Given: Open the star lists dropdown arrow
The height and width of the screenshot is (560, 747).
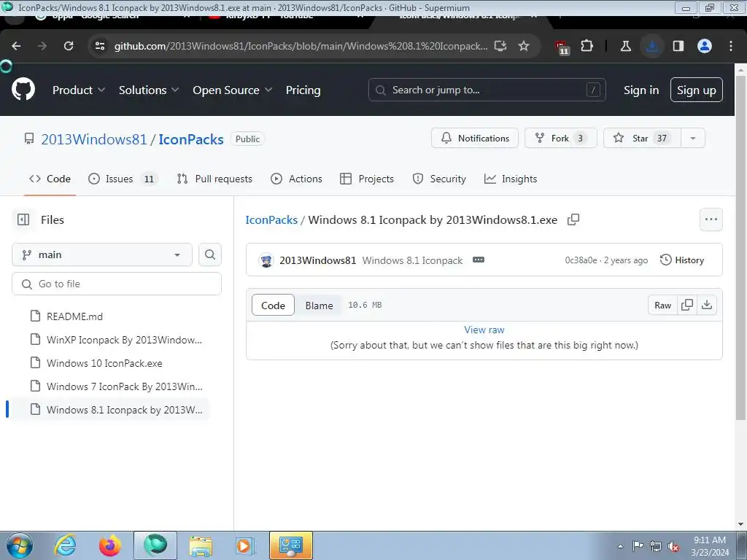Looking at the screenshot, I should (x=693, y=138).
